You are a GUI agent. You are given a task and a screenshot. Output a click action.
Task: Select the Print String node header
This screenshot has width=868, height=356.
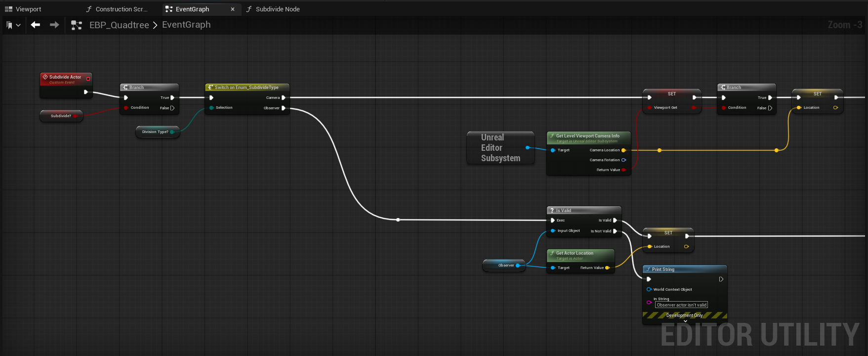685,269
